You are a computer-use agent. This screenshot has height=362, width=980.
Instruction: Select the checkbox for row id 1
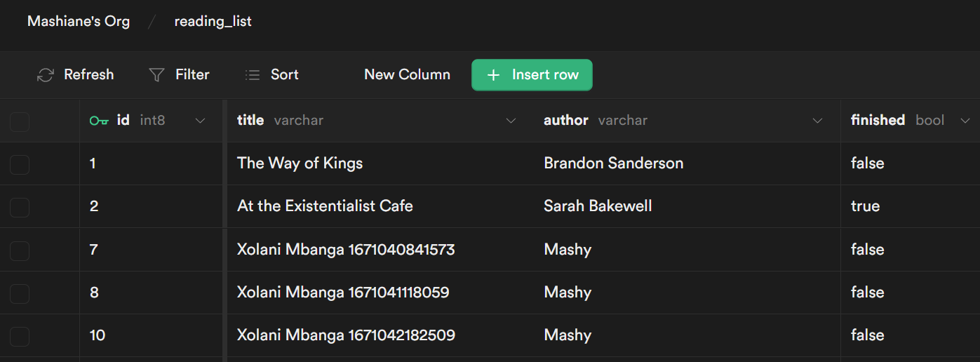pyautogui.click(x=20, y=164)
